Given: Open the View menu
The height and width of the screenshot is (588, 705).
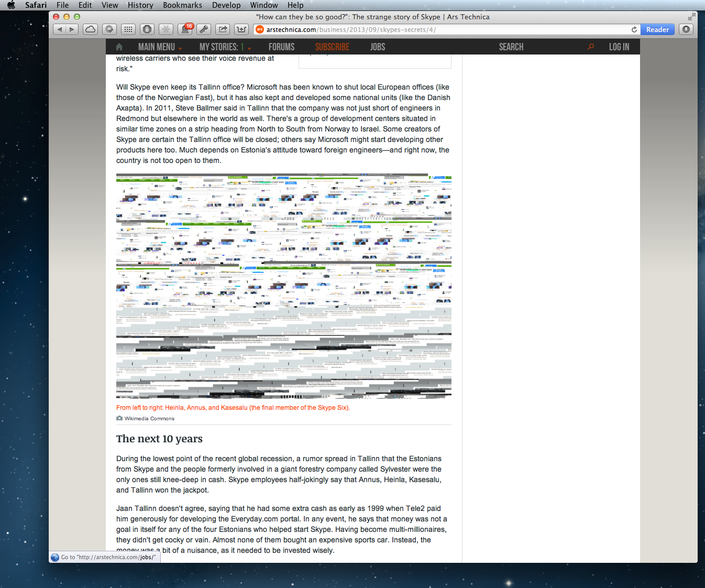Looking at the screenshot, I should pos(110,5).
